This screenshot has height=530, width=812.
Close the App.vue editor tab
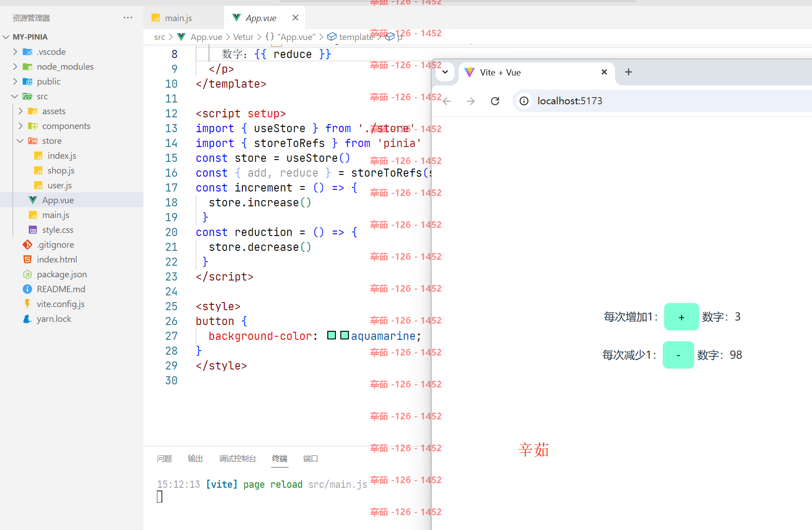295,18
